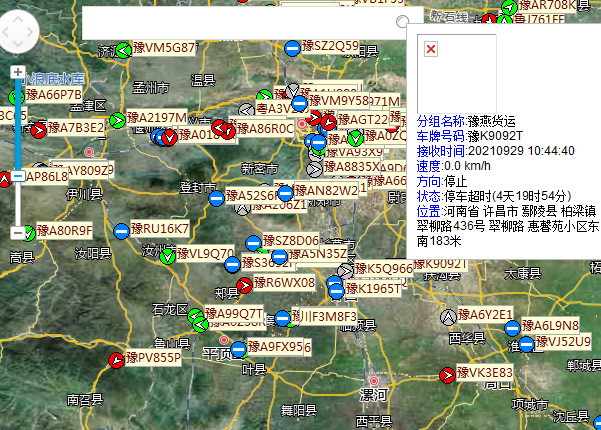Click the red marker of 豫VK3E83

click(447, 374)
